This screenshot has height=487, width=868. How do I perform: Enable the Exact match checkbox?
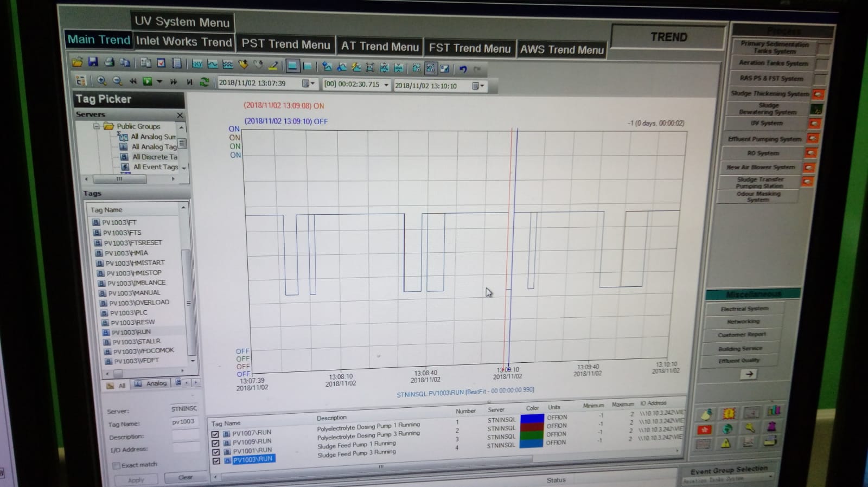click(x=116, y=465)
